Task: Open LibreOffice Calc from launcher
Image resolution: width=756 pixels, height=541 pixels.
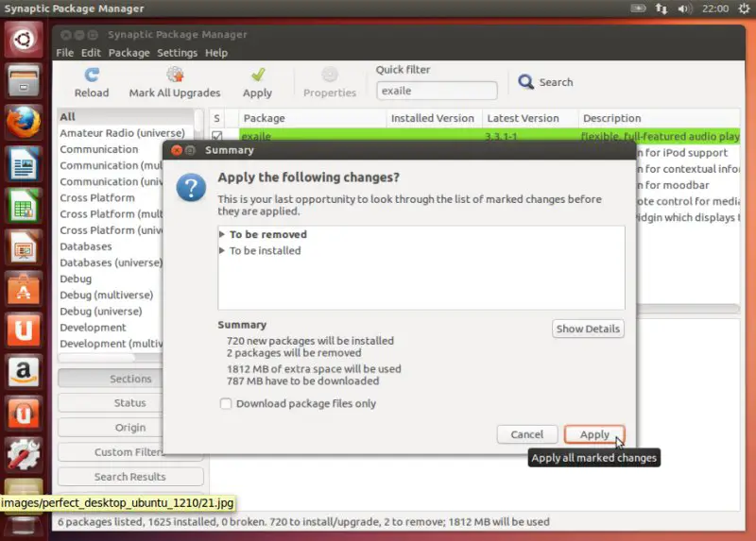Action: tap(23, 205)
